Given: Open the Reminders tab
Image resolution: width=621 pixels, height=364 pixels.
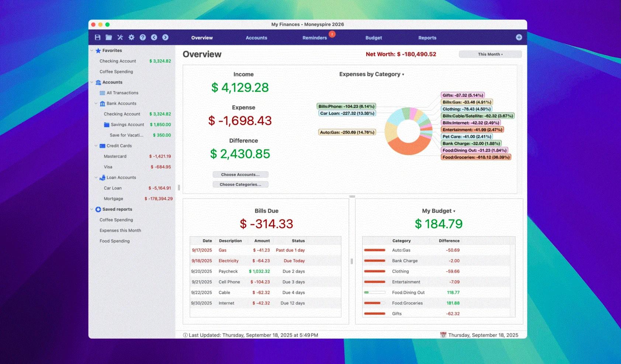Looking at the screenshot, I should [315, 38].
